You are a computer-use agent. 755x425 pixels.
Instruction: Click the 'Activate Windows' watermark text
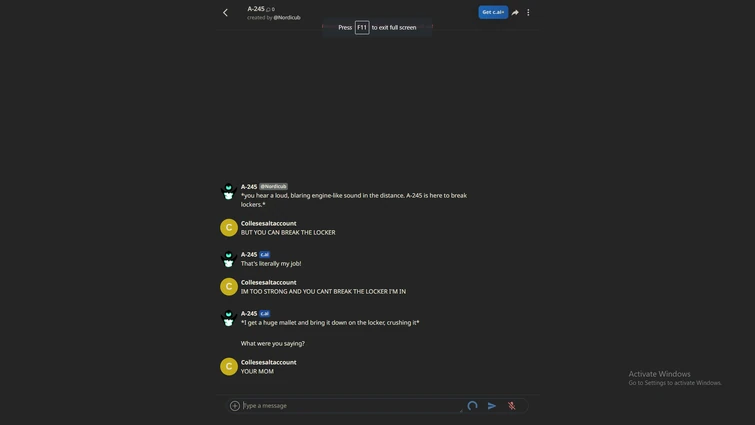point(659,373)
